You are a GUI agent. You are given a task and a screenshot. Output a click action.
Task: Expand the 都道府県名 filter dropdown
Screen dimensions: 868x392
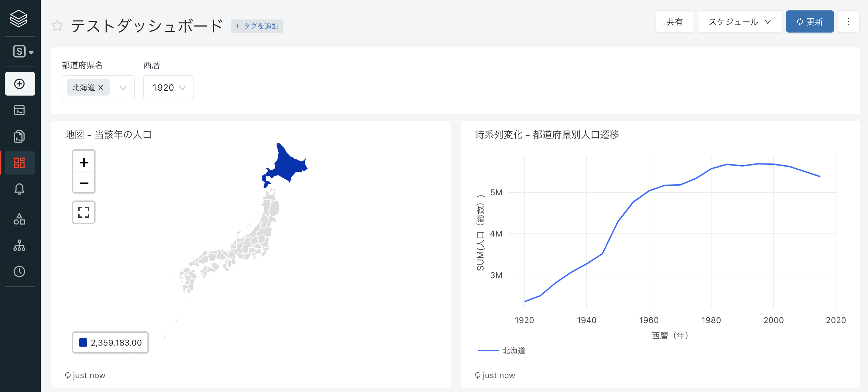[x=123, y=88]
